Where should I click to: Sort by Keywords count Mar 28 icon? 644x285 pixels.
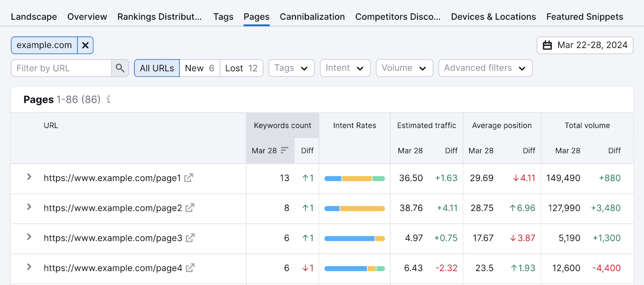click(x=285, y=150)
